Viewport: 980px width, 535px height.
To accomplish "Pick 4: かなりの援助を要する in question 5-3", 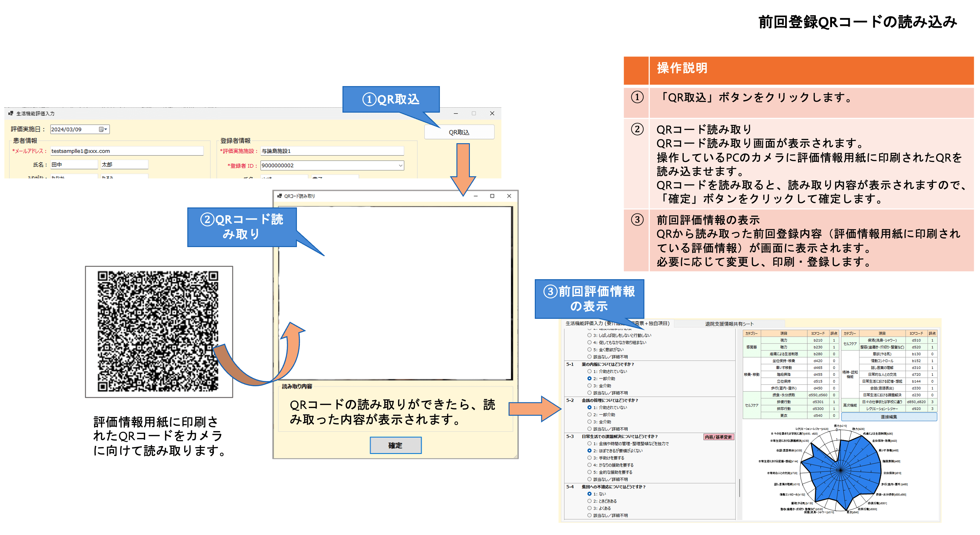I will [x=589, y=465].
